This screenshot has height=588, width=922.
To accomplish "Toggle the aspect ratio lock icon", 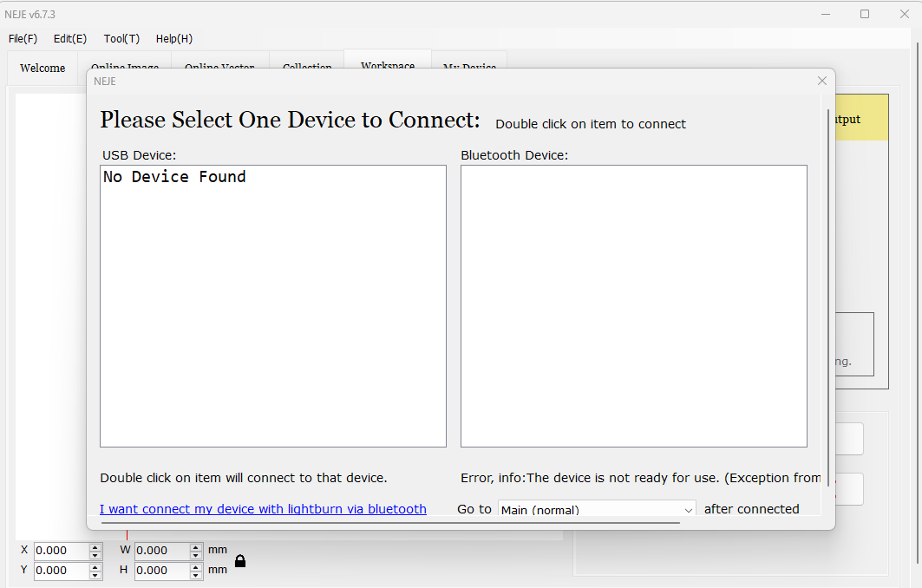I will (x=240, y=561).
